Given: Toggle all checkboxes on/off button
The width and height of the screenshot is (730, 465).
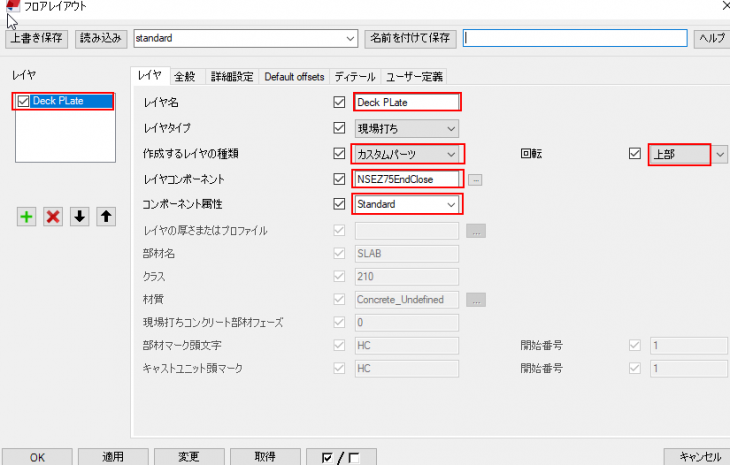Looking at the screenshot, I should [x=341, y=457].
